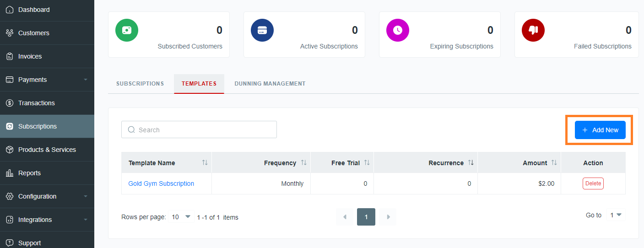Click the magnifier icon in Search box
Screen dimensions: 644x248
pos(131,130)
